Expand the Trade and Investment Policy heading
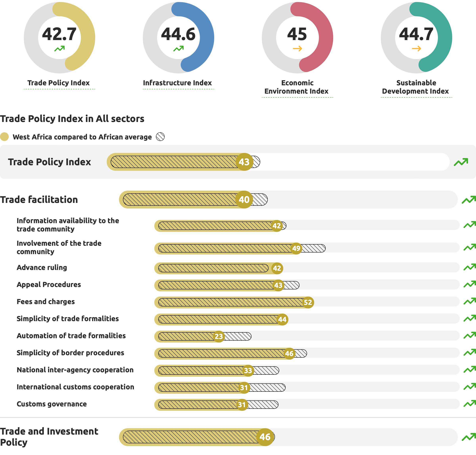 [49, 437]
